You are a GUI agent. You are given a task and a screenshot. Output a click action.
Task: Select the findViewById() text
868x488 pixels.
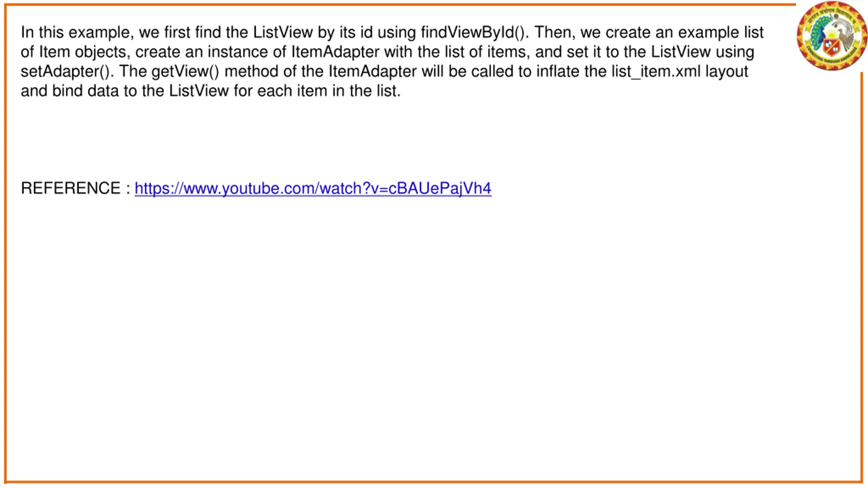(473, 33)
